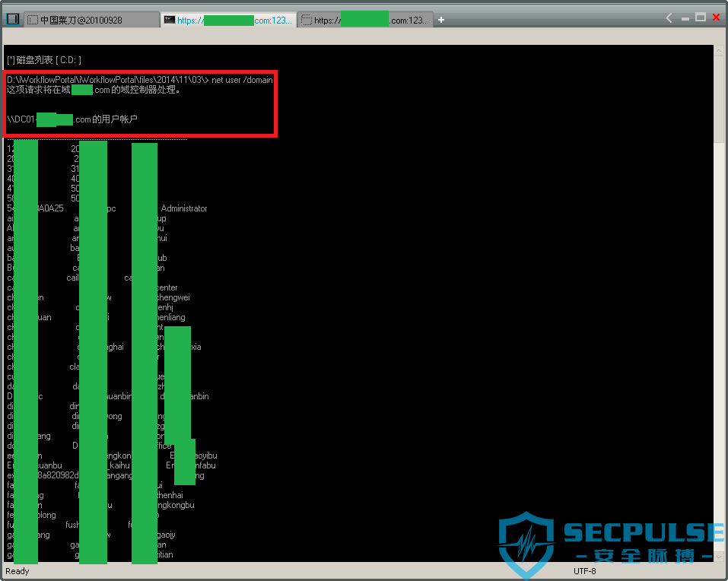Image resolution: width=728 pixels, height=581 pixels.
Task: Click the 'ngkongbu' user entry
Action: click(176, 506)
